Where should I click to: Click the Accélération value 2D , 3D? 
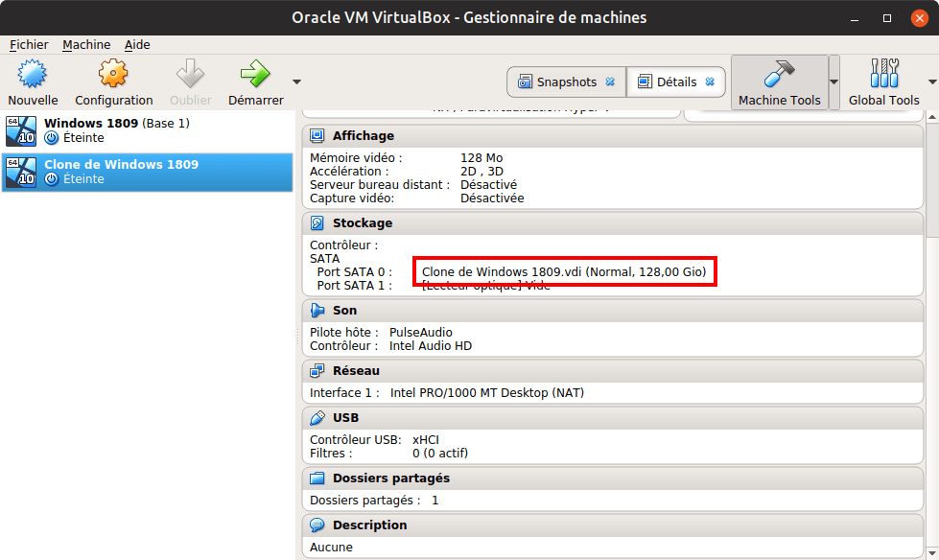tap(481, 172)
